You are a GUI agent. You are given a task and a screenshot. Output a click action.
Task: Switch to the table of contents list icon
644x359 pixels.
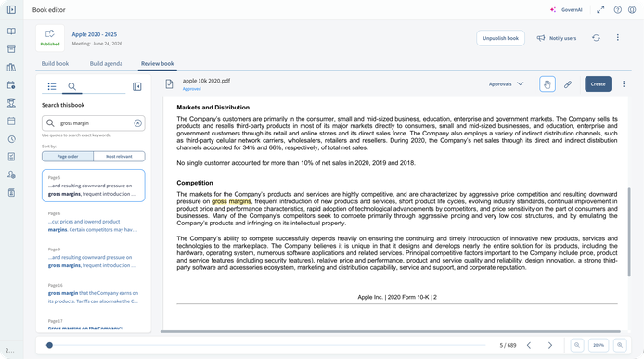coord(52,86)
